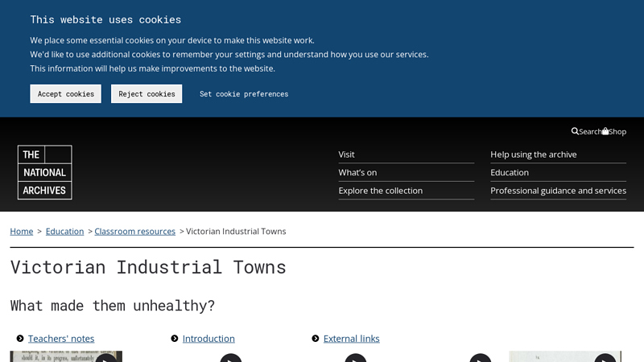Open the Shop bag icon
644x362 pixels.
pos(605,131)
